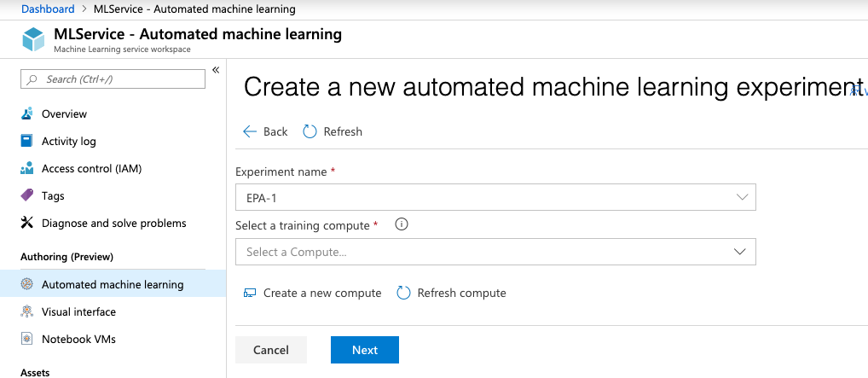
Task: Click the chevron arrow of Experiment name
Action: point(741,197)
